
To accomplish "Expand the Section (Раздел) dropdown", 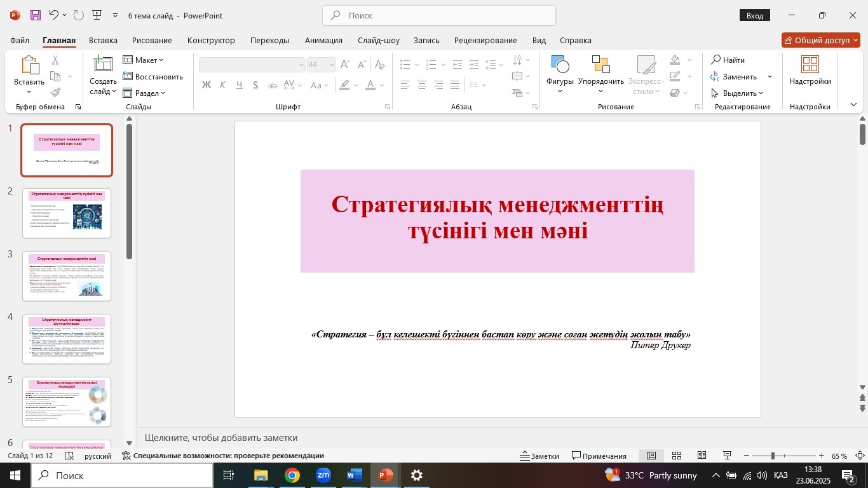I will click(x=144, y=93).
